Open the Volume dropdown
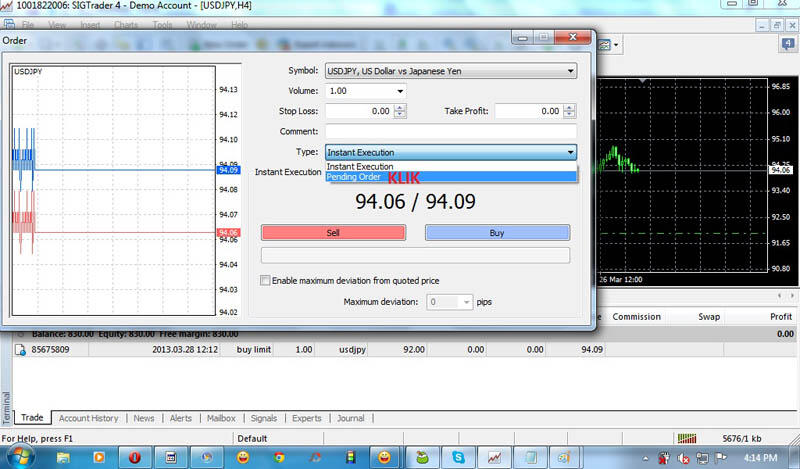The width and height of the screenshot is (800, 469). [400, 91]
